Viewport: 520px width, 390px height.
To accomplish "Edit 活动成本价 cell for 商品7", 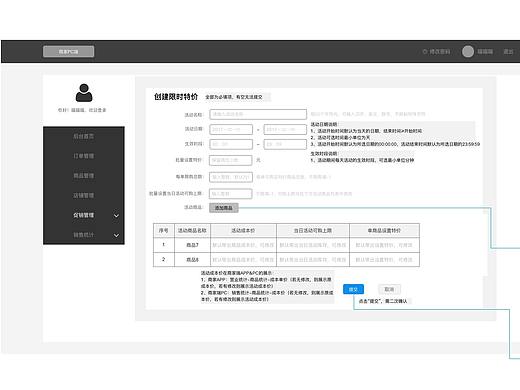I will 243,245.
